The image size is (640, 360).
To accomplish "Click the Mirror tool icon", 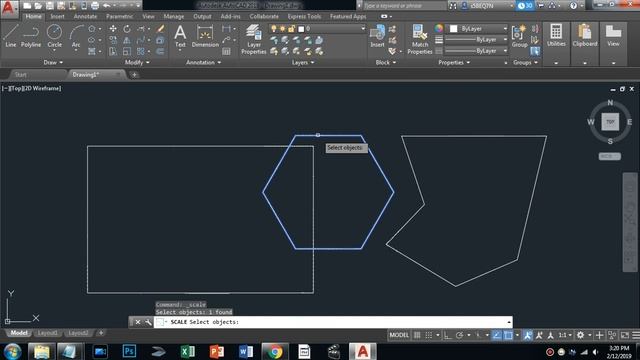I will (127, 40).
